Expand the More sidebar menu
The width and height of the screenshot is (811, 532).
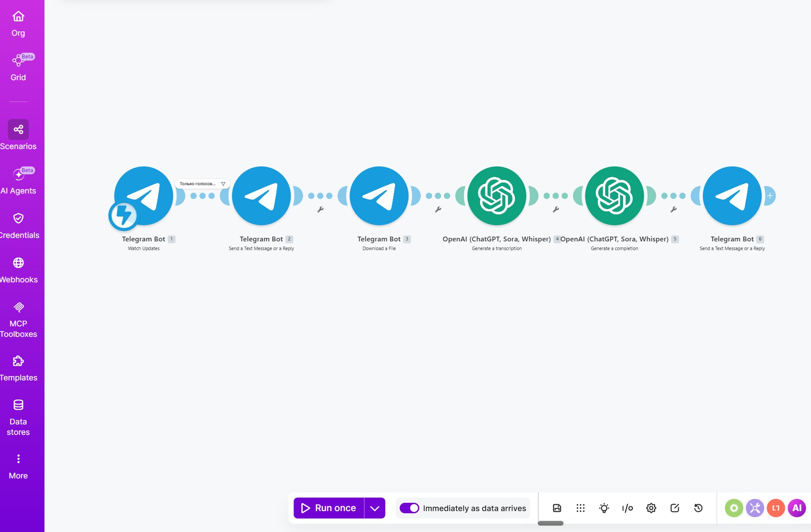(x=18, y=467)
